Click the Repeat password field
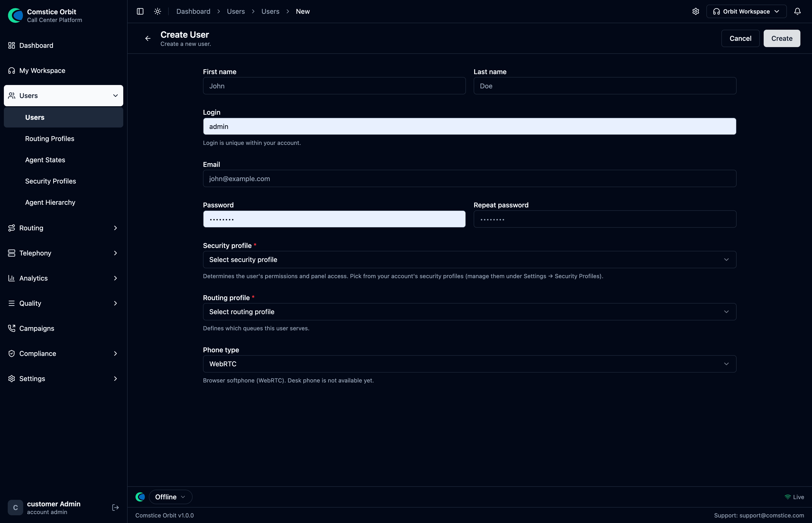This screenshot has height=523, width=812. coord(605,219)
